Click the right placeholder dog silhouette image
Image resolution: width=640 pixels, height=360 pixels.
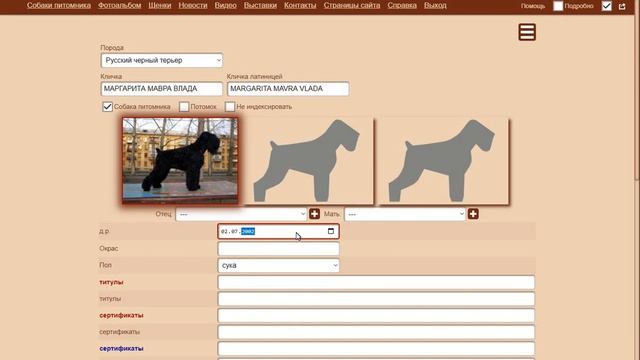click(x=443, y=161)
